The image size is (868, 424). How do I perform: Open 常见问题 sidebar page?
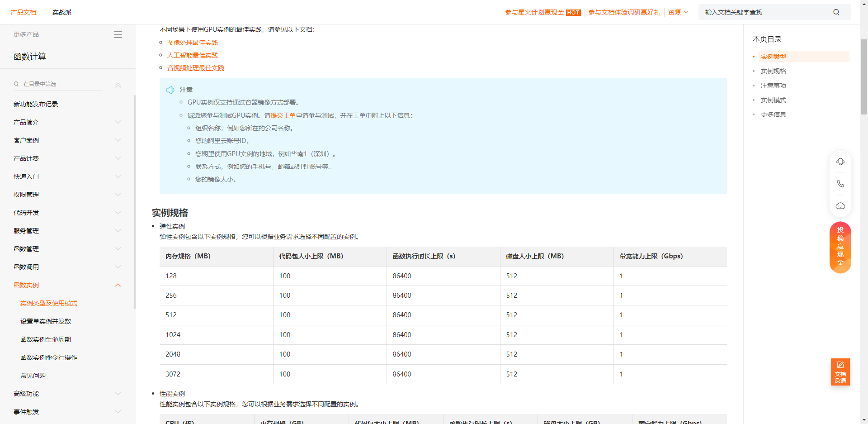[33, 376]
